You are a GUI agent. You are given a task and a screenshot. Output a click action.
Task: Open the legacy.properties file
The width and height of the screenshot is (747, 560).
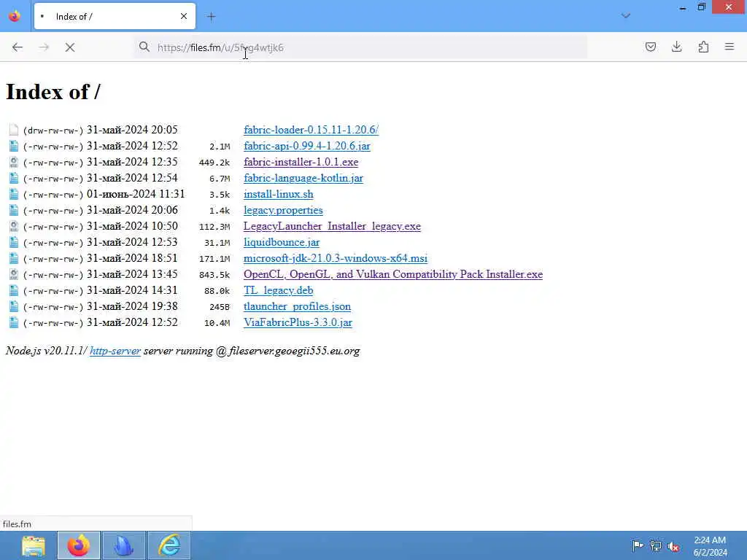pyautogui.click(x=284, y=210)
